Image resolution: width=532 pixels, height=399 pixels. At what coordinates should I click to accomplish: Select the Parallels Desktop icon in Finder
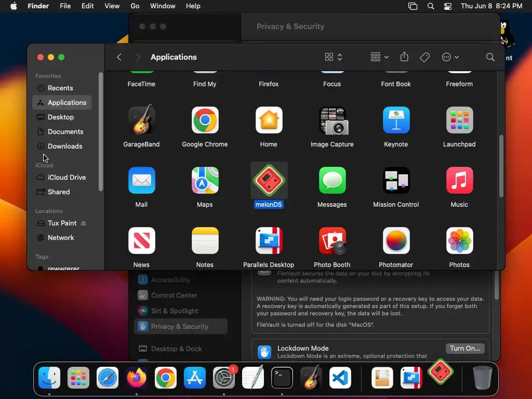coord(269,241)
